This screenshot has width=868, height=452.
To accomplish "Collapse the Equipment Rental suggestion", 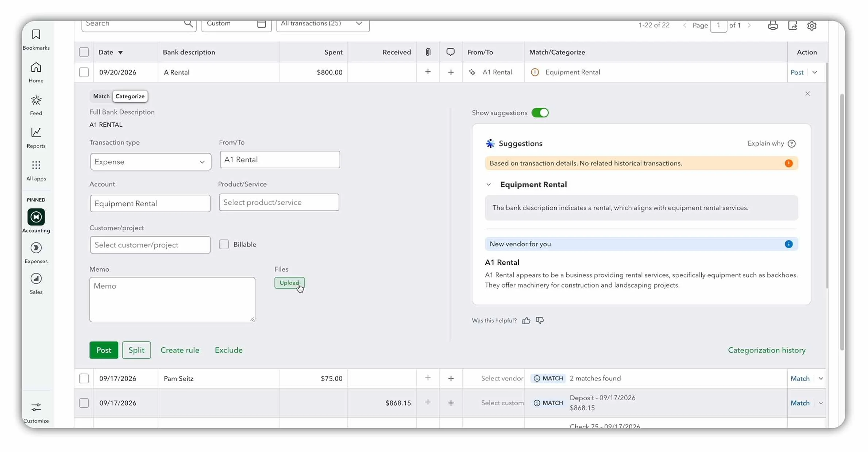I will click(x=489, y=185).
